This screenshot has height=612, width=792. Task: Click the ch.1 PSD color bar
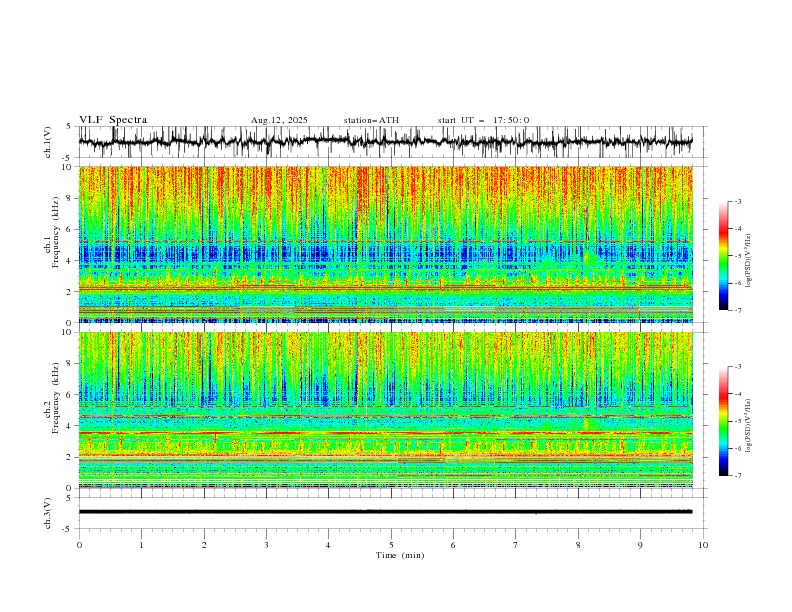coord(723,255)
